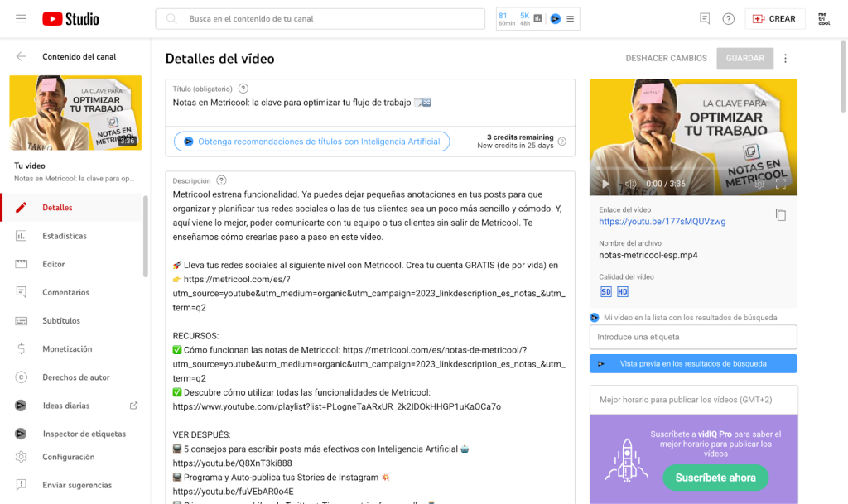Open the CREAR dropdown
The width and height of the screenshot is (848, 504).
(774, 19)
